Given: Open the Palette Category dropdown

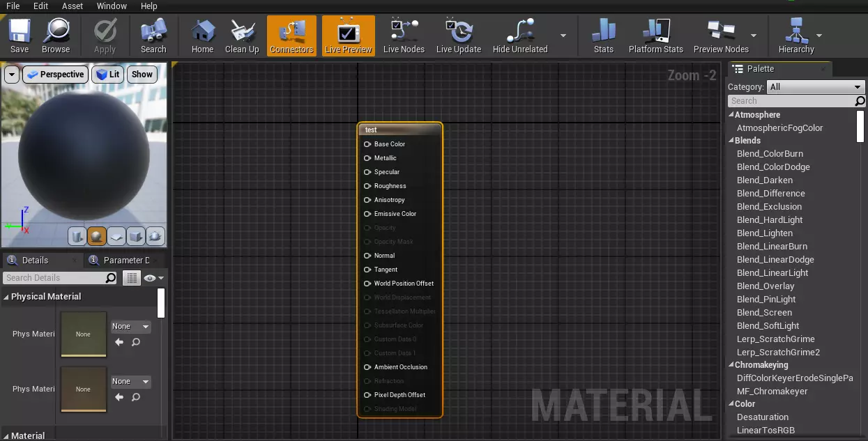Looking at the screenshot, I should (815, 87).
